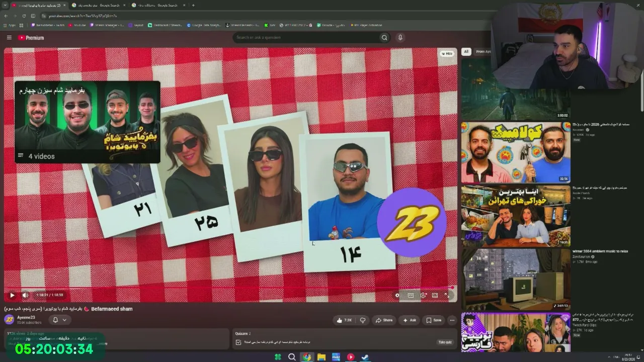The width and height of the screenshot is (644, 362).
Task: Click the YouTube search magnifier button
Action: coord(384,38)
